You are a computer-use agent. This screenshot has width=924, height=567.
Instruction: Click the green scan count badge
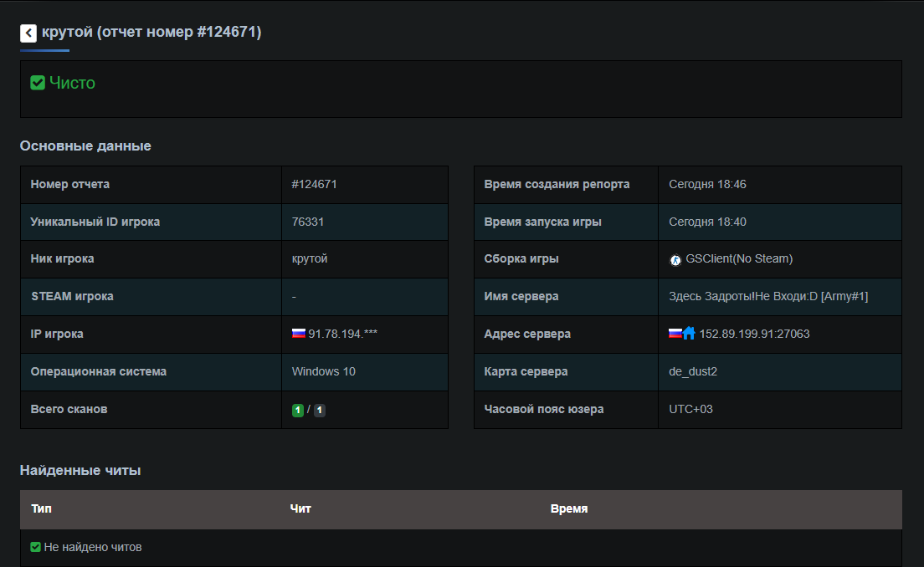coord(297,410)
